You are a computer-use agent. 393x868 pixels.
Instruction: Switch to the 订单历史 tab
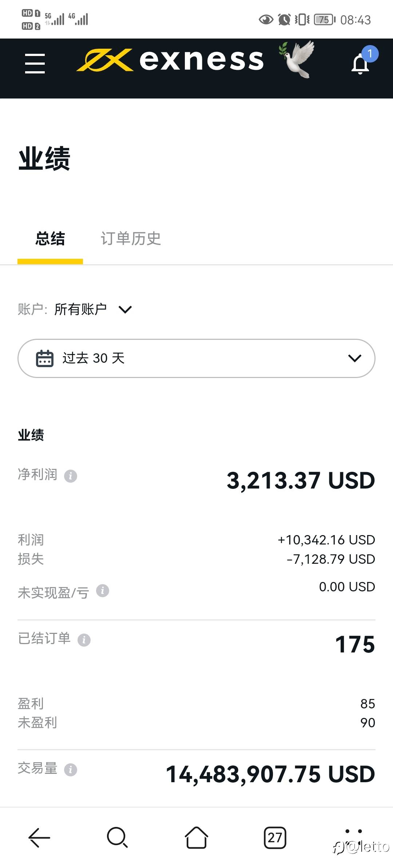pos(131,239)
